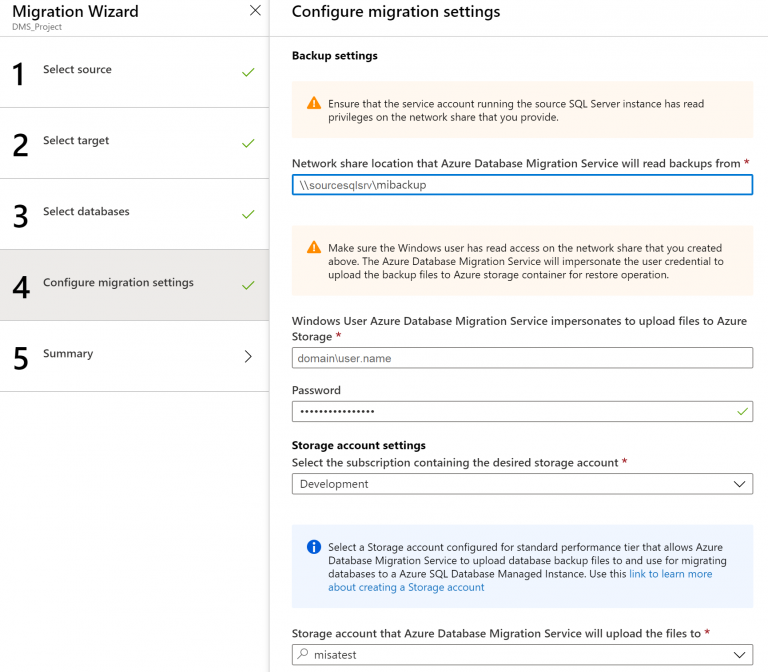This screenshot has height=672, width=768.
Task: Go to step 2 Select target
Action: pyautogui.click(x=76, y=141)
